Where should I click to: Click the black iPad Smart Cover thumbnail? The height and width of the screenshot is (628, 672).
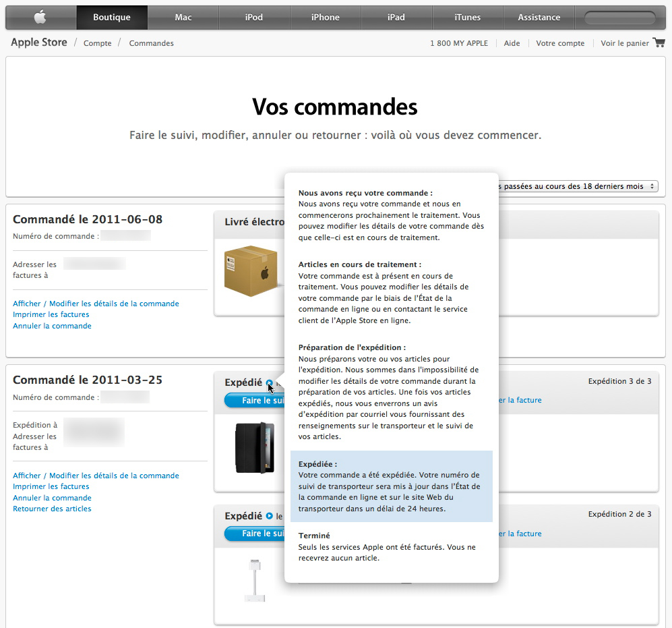(x=255, y=448)
